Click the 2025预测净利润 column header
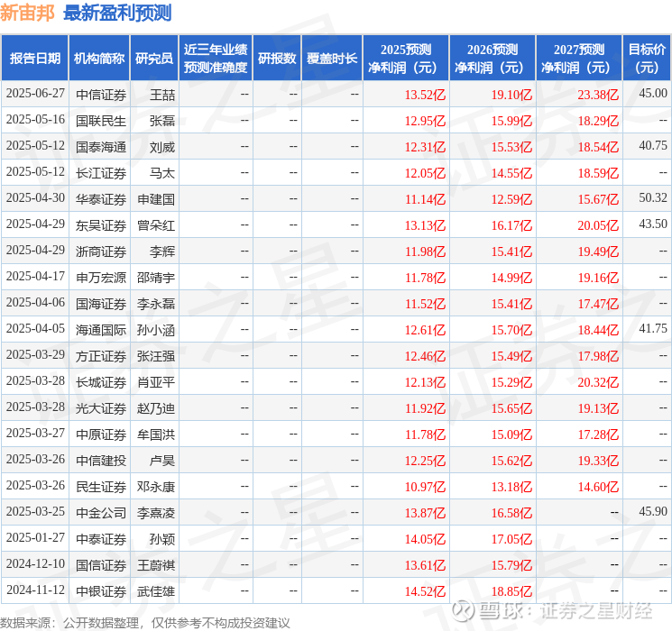This screenshot has height=631, width=672. pyautogui.click(x=406, y=59)
